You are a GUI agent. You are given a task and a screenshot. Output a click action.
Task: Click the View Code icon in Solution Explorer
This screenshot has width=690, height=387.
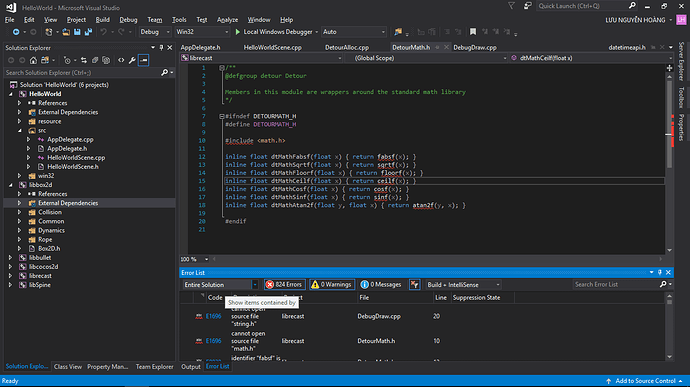(x=121, y=60)
